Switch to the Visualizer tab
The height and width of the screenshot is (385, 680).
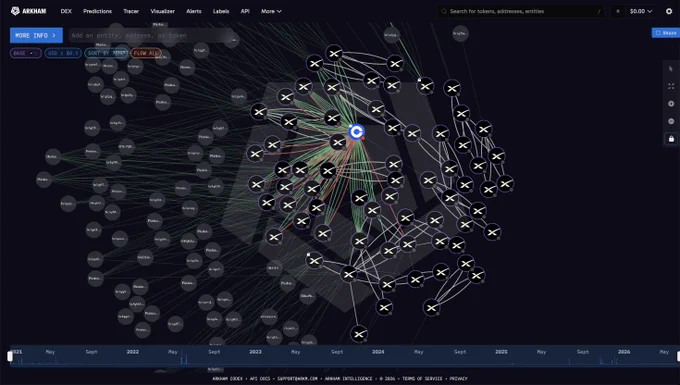point(163,11)
